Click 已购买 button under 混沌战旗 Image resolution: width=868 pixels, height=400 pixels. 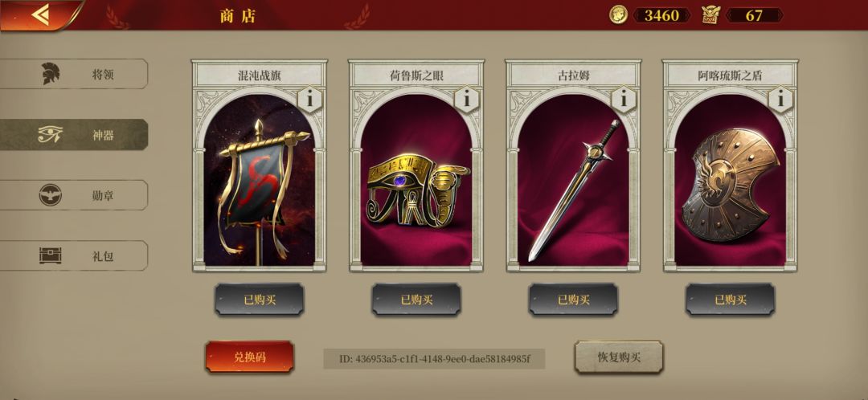click(259, 300)
